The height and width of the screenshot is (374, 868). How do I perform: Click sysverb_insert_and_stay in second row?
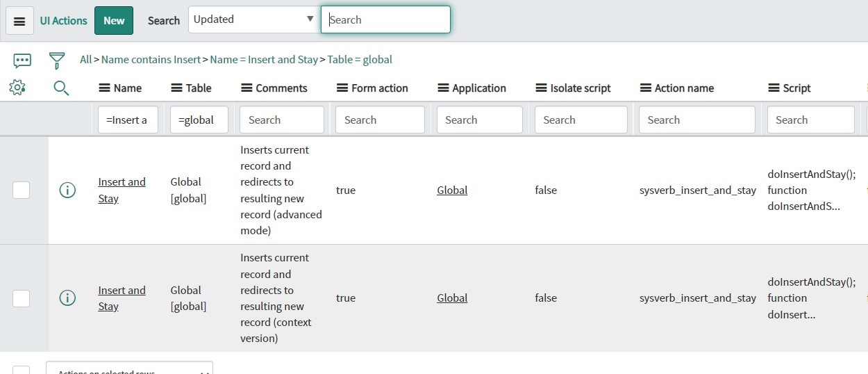(698, 298)
